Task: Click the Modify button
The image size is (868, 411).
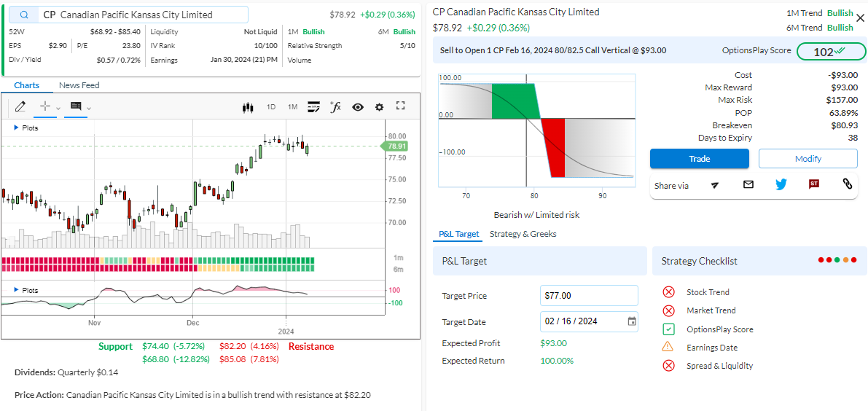Action: pos(808,159)
